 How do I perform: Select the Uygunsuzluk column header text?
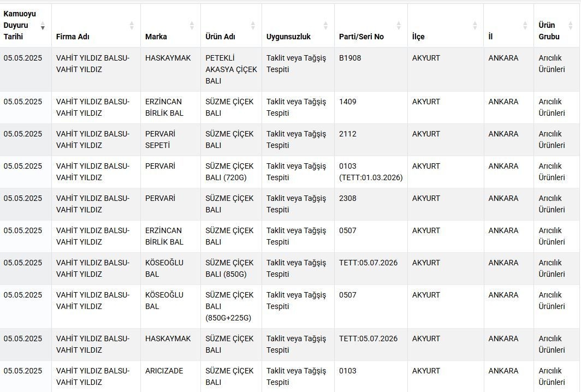tap(288, 37)
